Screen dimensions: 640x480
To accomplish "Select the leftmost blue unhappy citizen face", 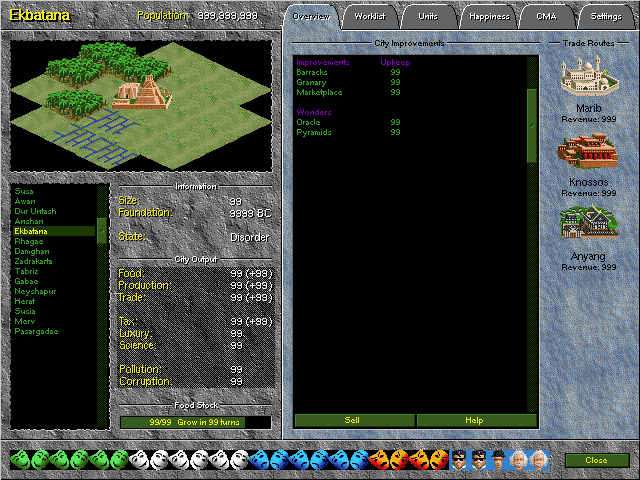I will (x=259, y=460).
